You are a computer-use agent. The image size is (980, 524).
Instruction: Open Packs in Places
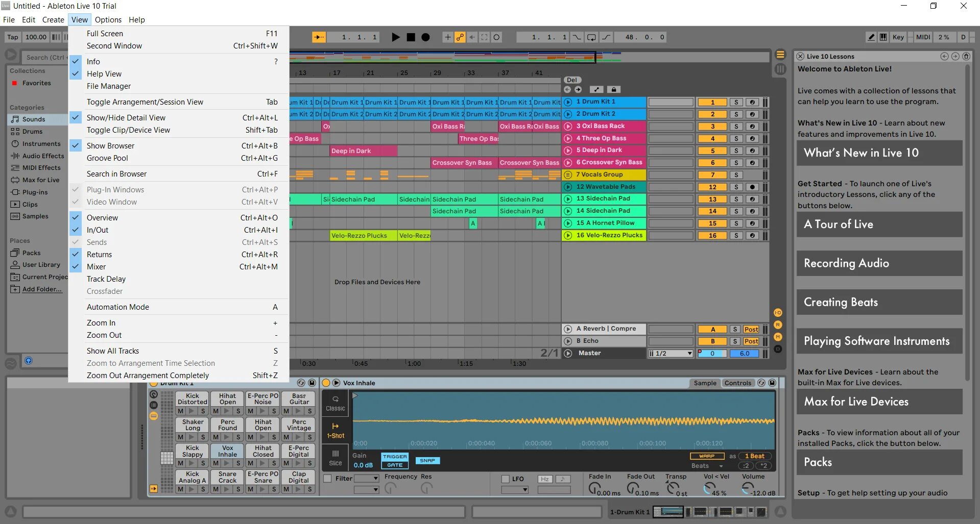[x=31, y=253]
